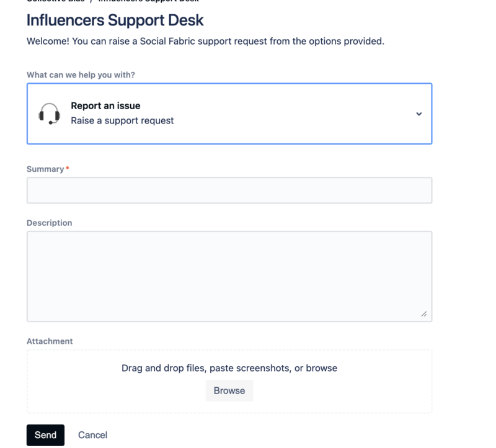This screenshot has width=496, height=448.
Task: Click the Browse button for attachments
Action: pyautogui.click(x=229, y=391)
